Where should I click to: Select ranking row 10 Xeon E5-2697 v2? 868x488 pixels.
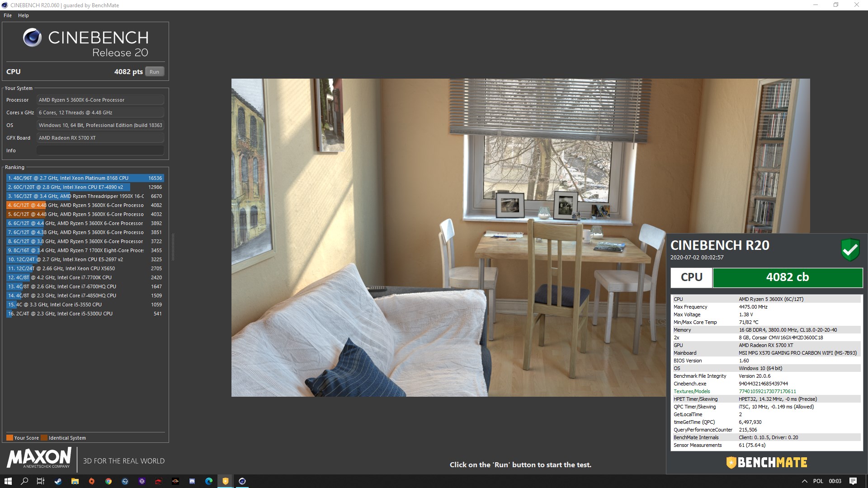(x=85, y=259)
